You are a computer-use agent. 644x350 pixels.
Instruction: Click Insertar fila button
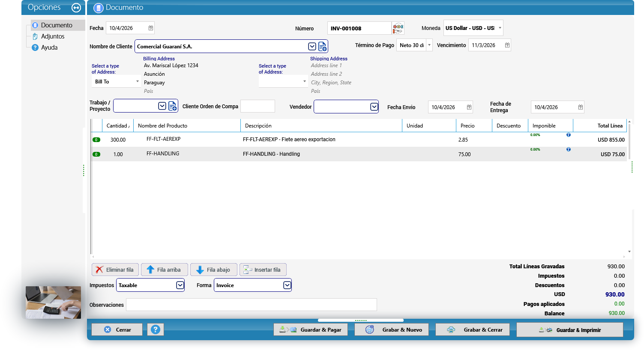pos(263,270)
